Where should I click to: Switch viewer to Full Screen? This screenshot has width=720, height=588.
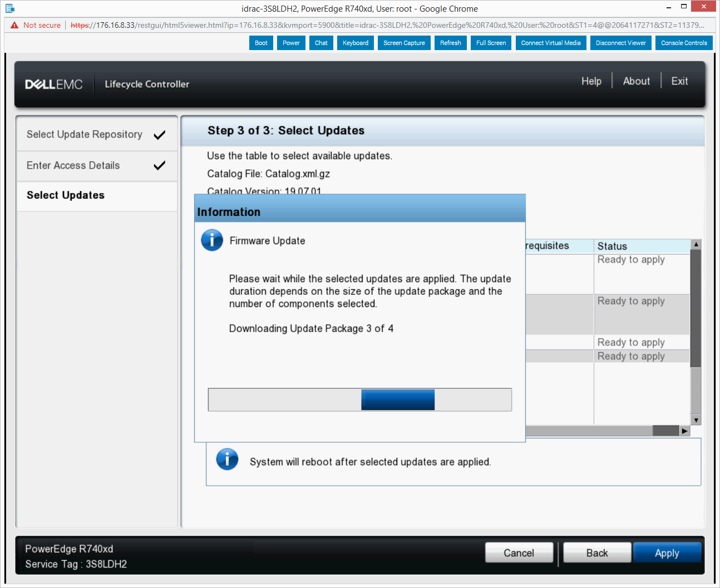pos(491,43)
